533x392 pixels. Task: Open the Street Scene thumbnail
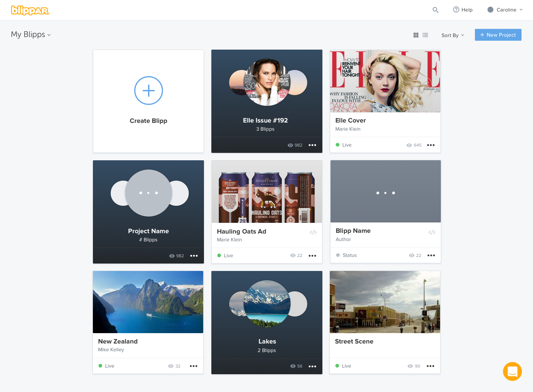[x=385, y=302]
